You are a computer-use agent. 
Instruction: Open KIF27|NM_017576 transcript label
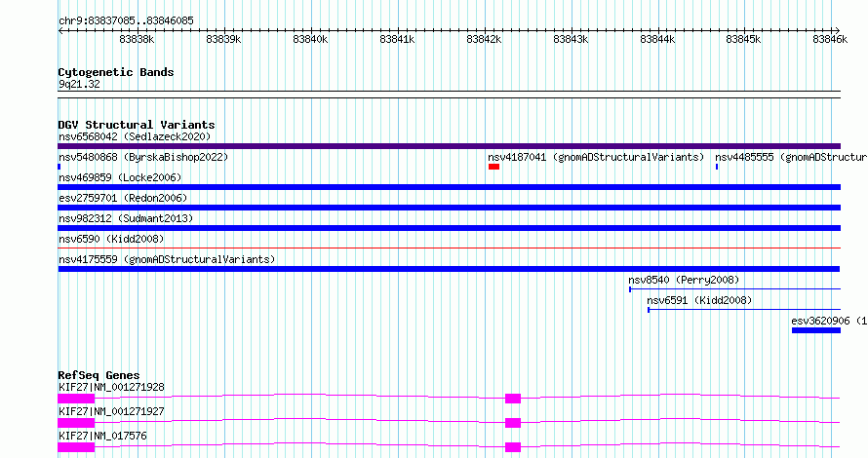click(102, 436)
